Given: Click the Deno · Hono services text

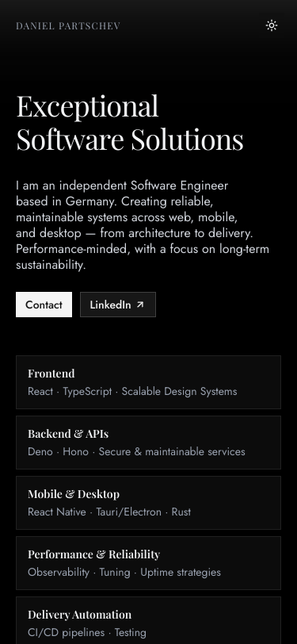Looking at the screenshot, I should coord(136,452).
